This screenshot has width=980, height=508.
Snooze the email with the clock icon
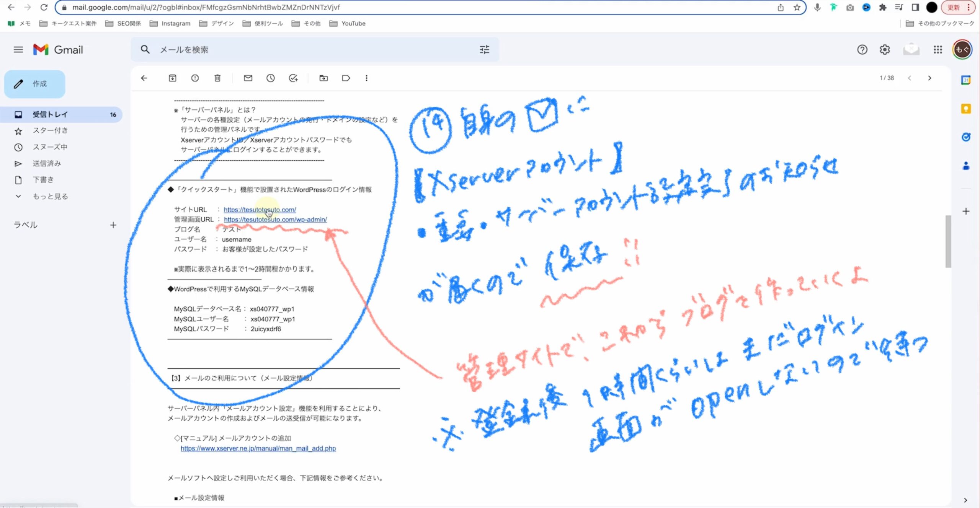coord(271,78)
